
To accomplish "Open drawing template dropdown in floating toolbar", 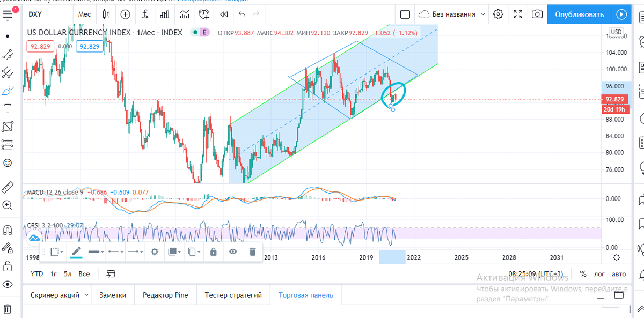I will coord(57,252).
